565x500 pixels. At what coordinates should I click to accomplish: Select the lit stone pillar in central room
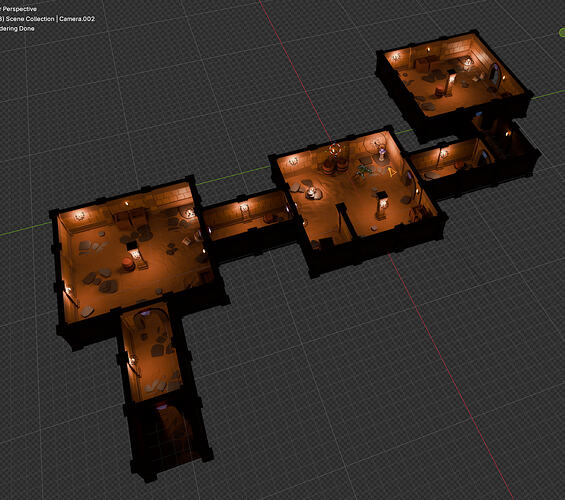point(382,206)
